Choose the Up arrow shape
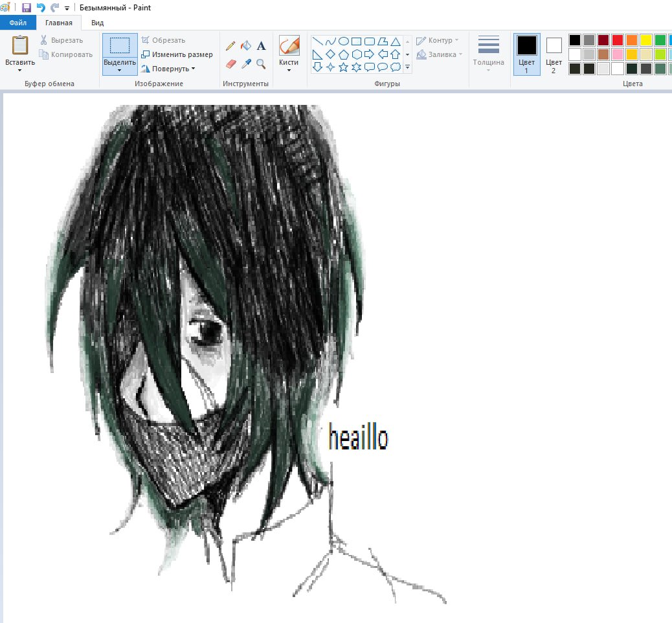 (x=396, y=54)
